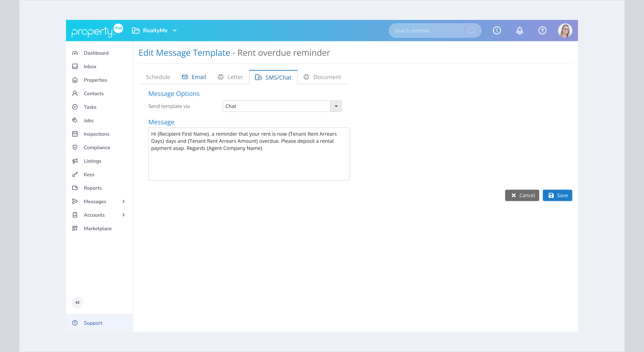The height and width of the screenshot is (352, 644).
Task: Collapse the sidebar with double chevron
Action: (x=77, y=303)
